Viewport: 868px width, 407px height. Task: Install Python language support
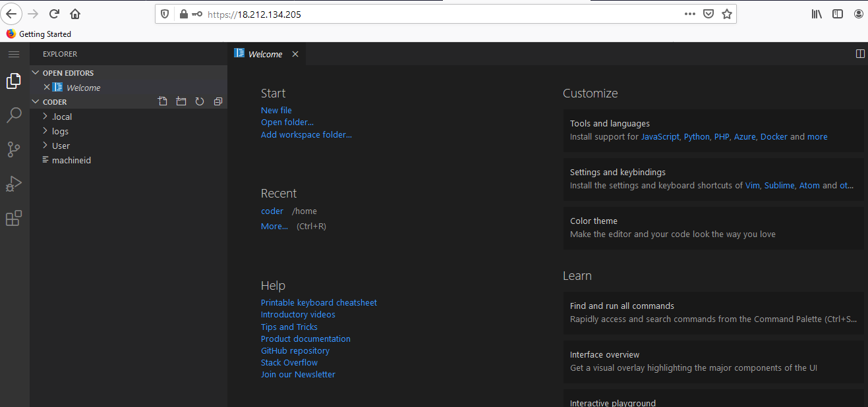pyautogui.click(x=697, y=136)
